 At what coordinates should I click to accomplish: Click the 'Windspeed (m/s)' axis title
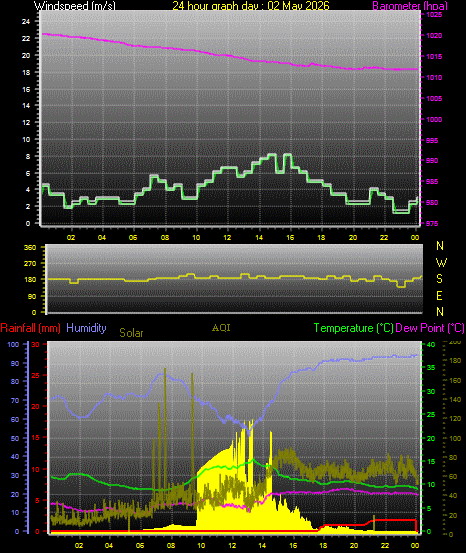[75, 5]
